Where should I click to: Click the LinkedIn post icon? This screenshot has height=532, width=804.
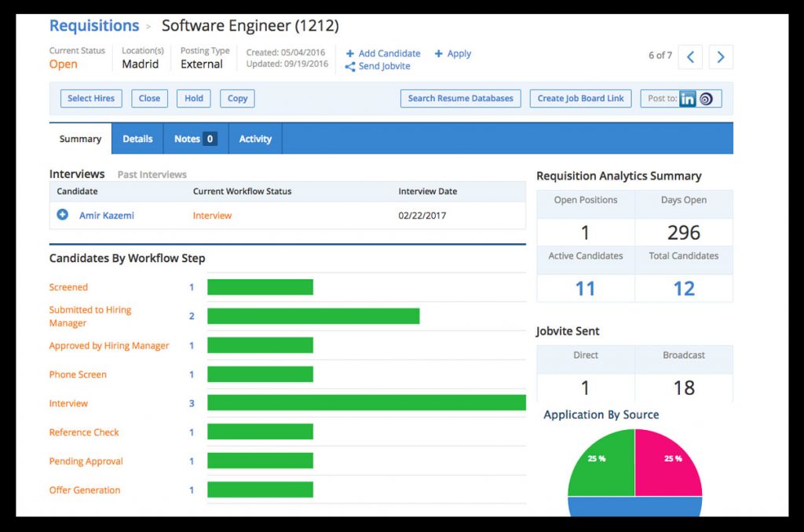[687, 98]
